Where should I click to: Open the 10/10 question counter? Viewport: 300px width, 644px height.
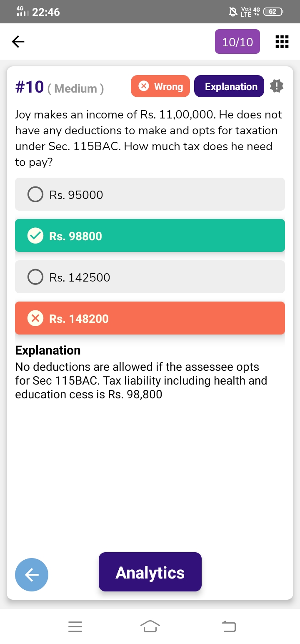click(x=237, y=42)
